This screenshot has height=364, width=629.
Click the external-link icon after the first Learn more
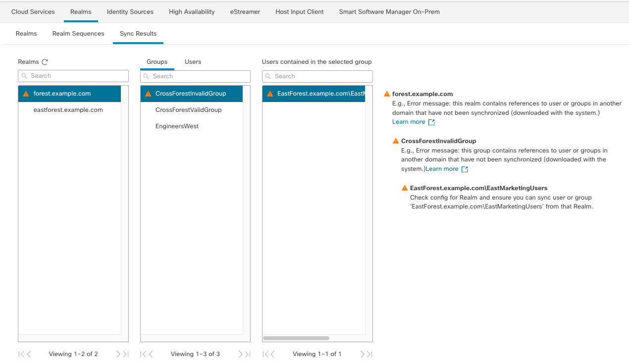click(430, 121)
